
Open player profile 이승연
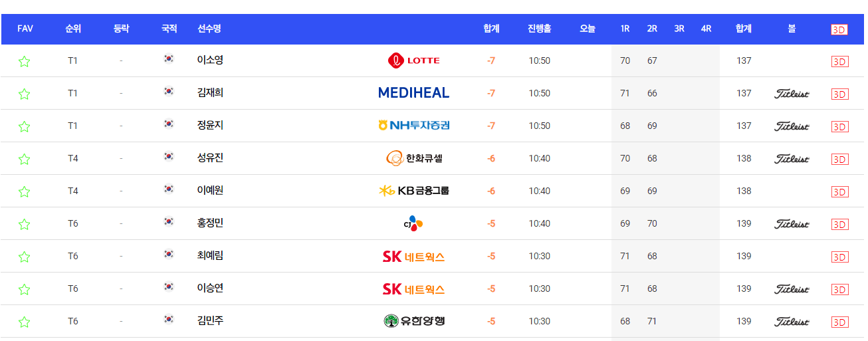point(210,288)
